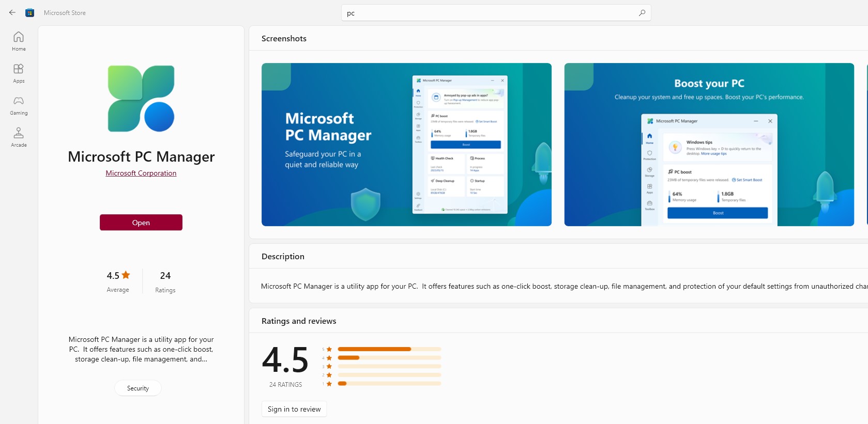
Task: Visit Microsoft Corporation publisher link
Action: [x=141, y=173]
